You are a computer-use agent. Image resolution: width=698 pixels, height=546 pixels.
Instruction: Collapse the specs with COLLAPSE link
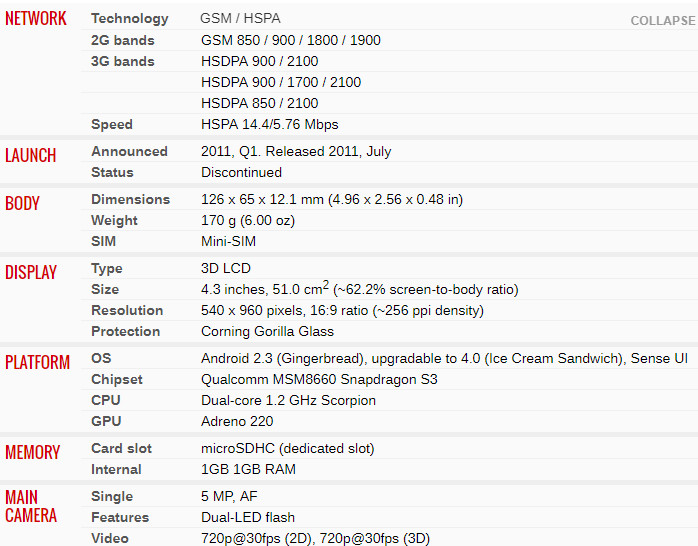(x=663, y=20)
